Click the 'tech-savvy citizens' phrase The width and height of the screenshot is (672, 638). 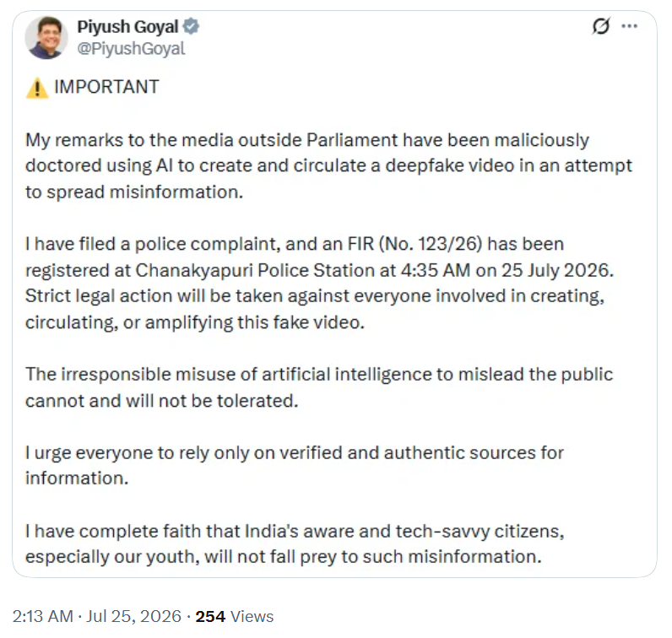click(x=480, y=532)
